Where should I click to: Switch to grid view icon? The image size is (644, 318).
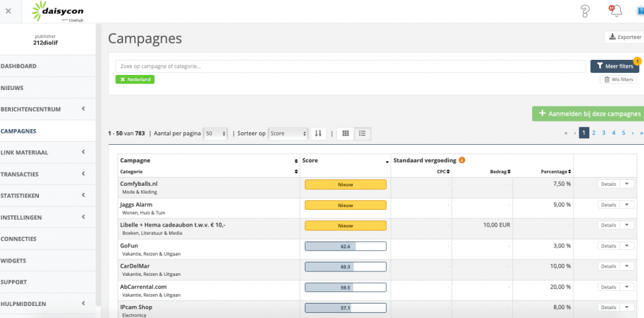click(x=345, y=133)
